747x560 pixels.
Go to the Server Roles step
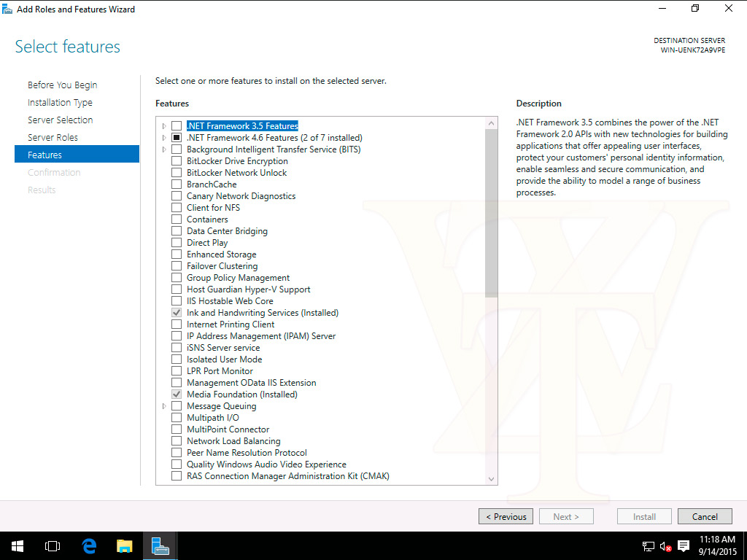coord(53,137)
